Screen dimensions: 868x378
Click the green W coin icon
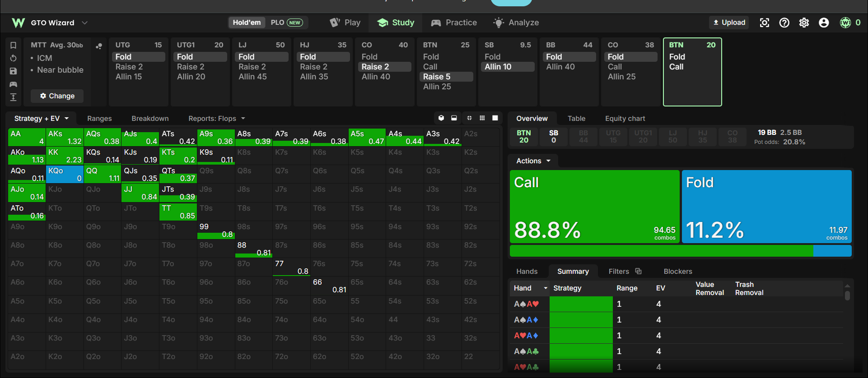click(x=845, y=23)
